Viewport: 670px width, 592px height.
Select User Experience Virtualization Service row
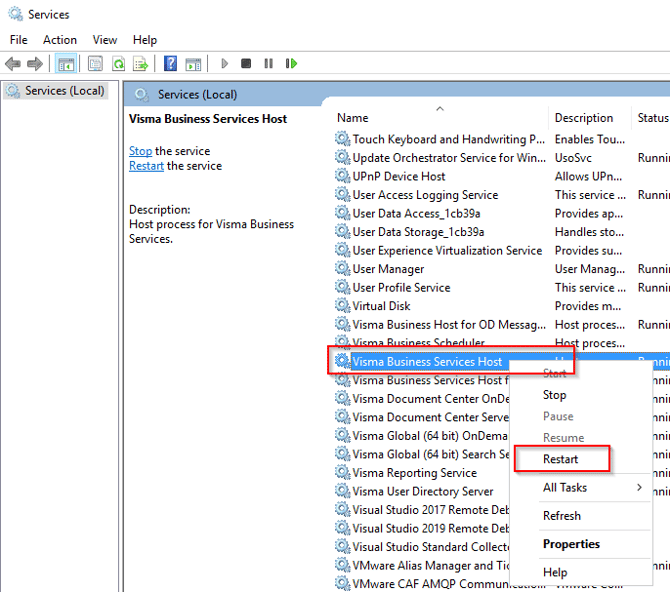point(502,250)
